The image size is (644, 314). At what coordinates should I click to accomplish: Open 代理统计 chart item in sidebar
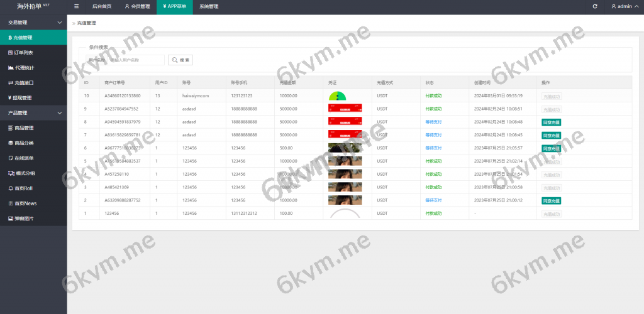[24, 68]
